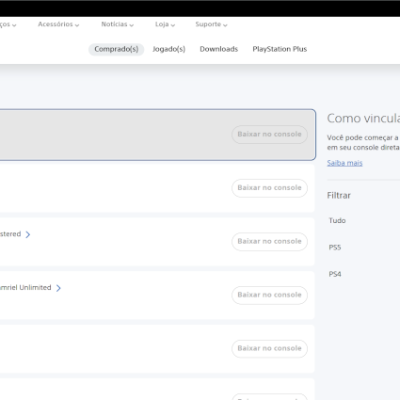Open the chevron next to the 'stered' title
The height and width of the screenshot is (400, 400).
coord(28,234)
